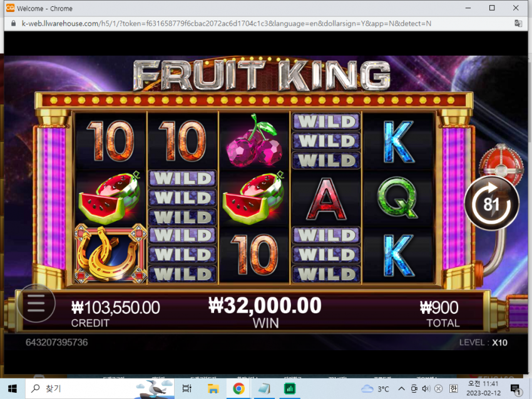Toggle the Korean IME language indicator
Viewport: 532px width, 399px height.
pos(453,388)
